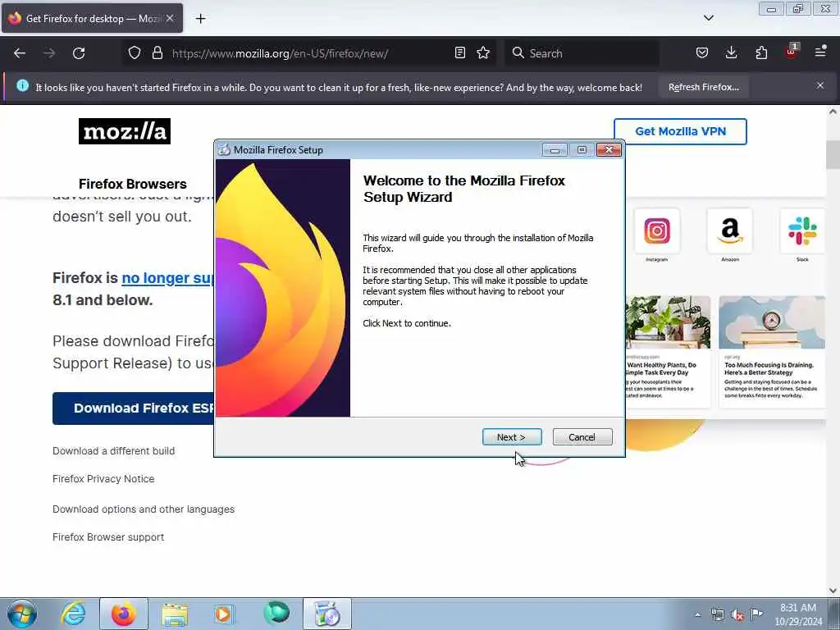Click the site security padlock icon

(x=157, y=52)
